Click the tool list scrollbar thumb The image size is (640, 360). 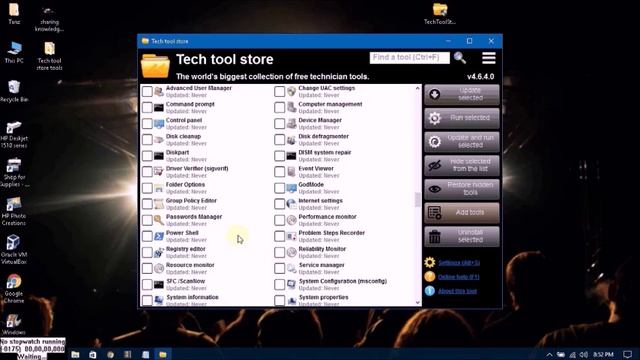coord(417,200)
